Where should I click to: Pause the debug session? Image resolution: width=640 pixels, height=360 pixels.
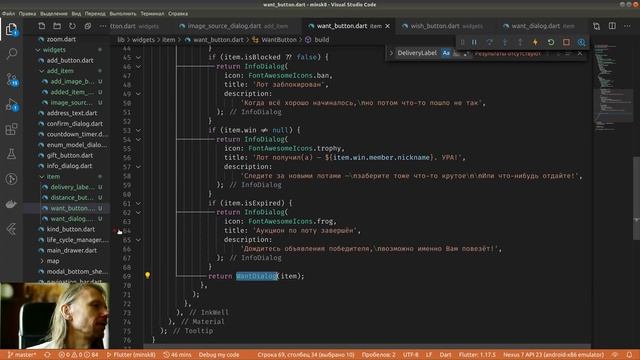click(x=474, y=42)
